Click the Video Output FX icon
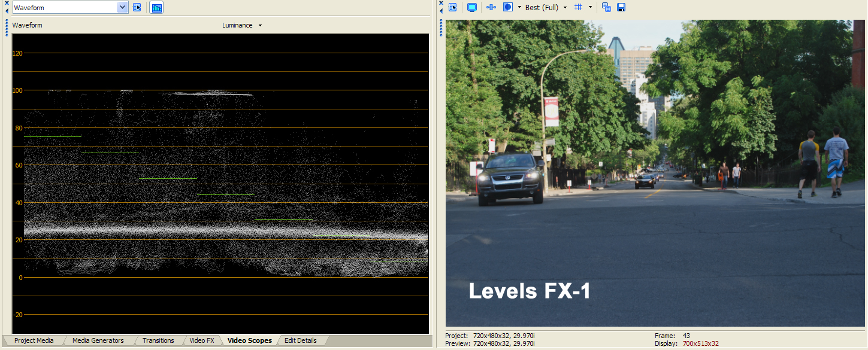Image resolution: width=868 pixels, height=350 pixels. coord(491,7)
